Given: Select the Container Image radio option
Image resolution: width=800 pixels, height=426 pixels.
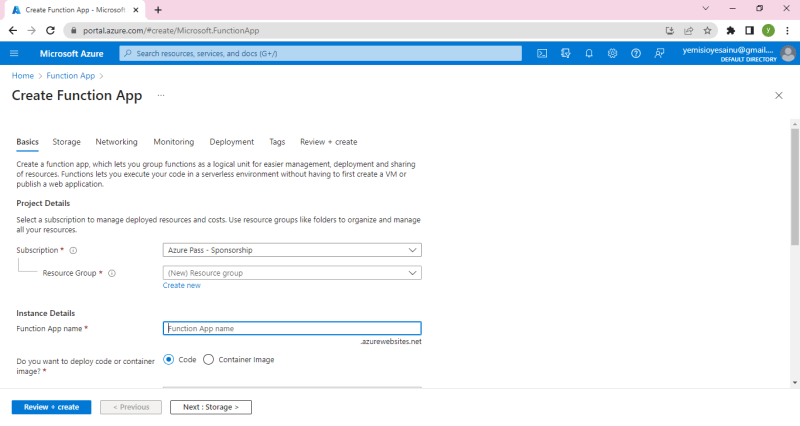Looking at the screenshot, I should click(x=208, y=360).
